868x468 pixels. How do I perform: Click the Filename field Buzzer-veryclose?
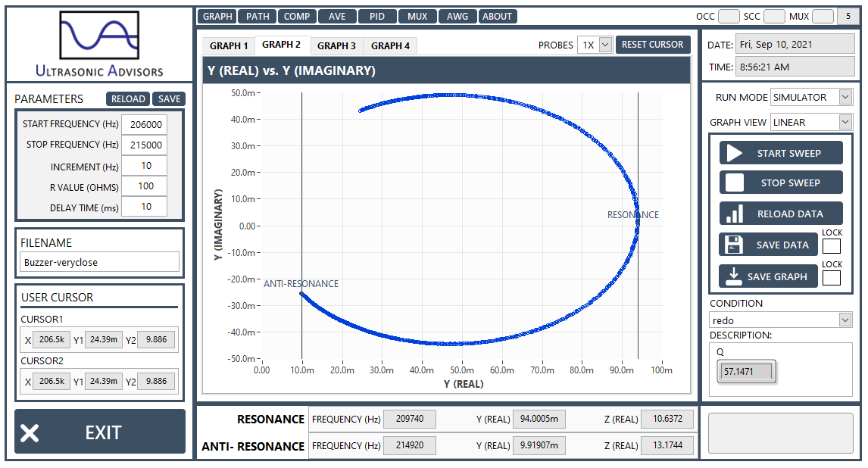point(100,262)
